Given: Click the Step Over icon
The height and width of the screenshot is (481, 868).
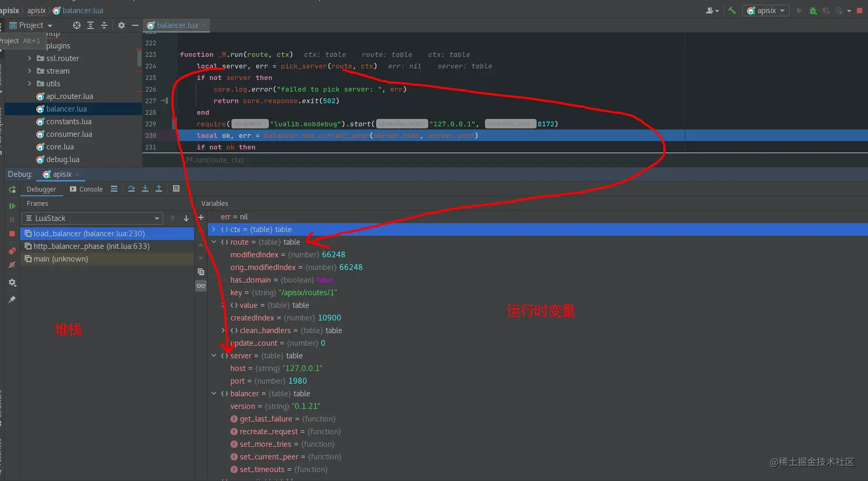Looking at the screenshot, I should point(132,188).
